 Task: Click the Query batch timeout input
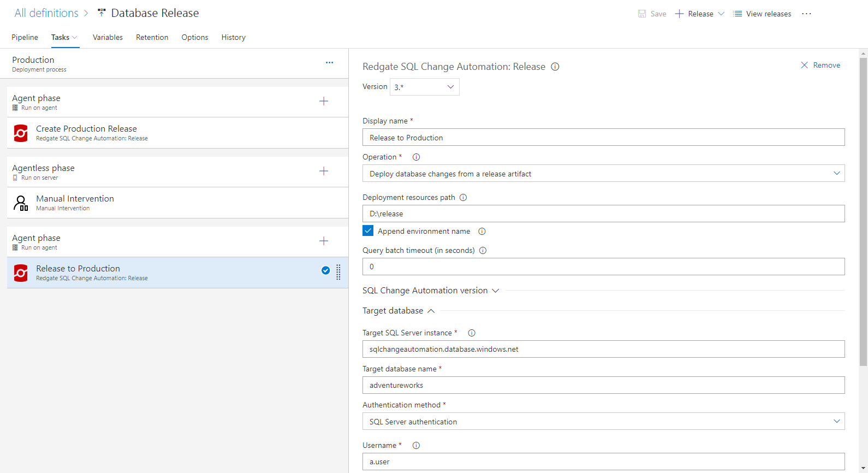point(603,267)
